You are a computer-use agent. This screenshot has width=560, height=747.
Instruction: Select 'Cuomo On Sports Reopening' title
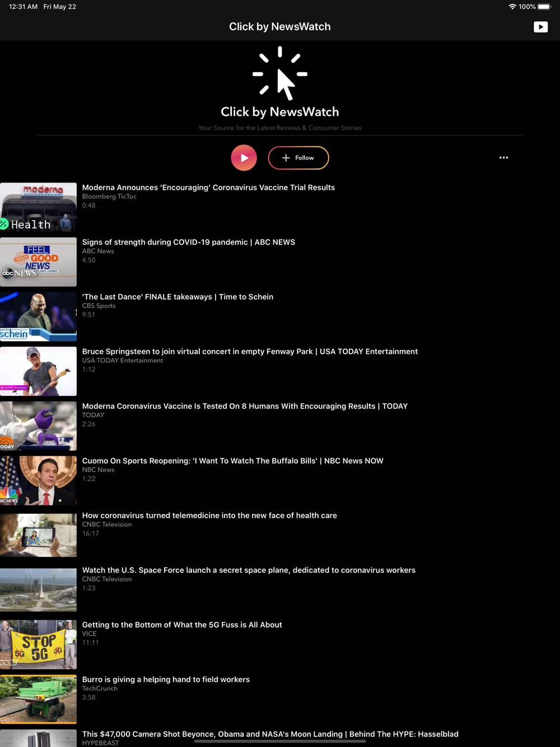(233, 461)
